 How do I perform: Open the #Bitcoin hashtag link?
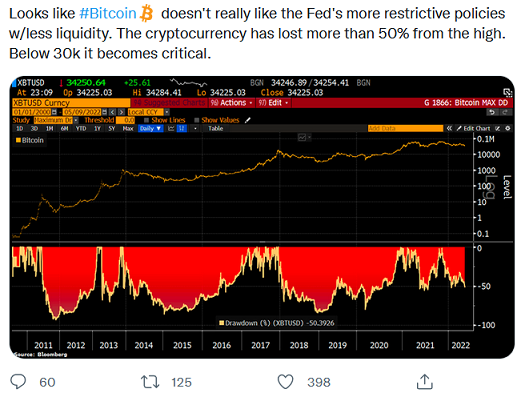[108, 14]
